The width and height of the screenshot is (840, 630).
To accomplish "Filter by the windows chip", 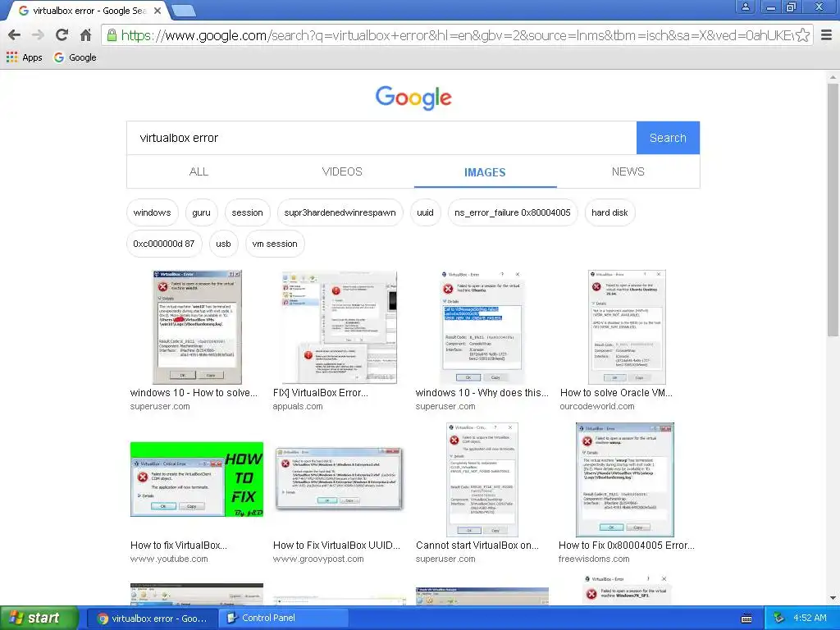I will 152,212.
